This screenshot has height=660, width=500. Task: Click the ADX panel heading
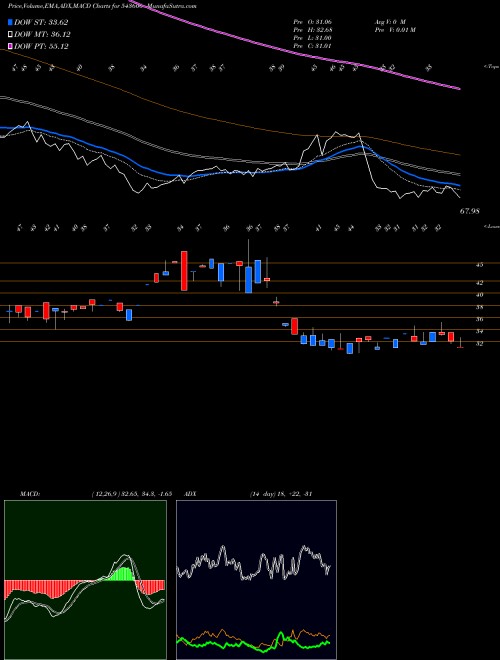tap(190, 494)
